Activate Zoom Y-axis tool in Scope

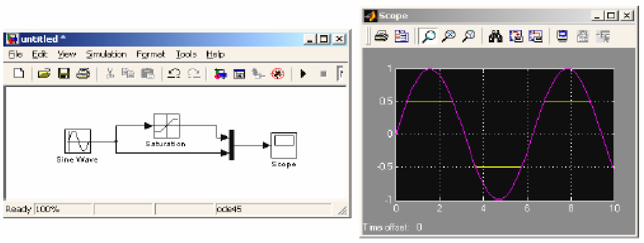(469, 37)
